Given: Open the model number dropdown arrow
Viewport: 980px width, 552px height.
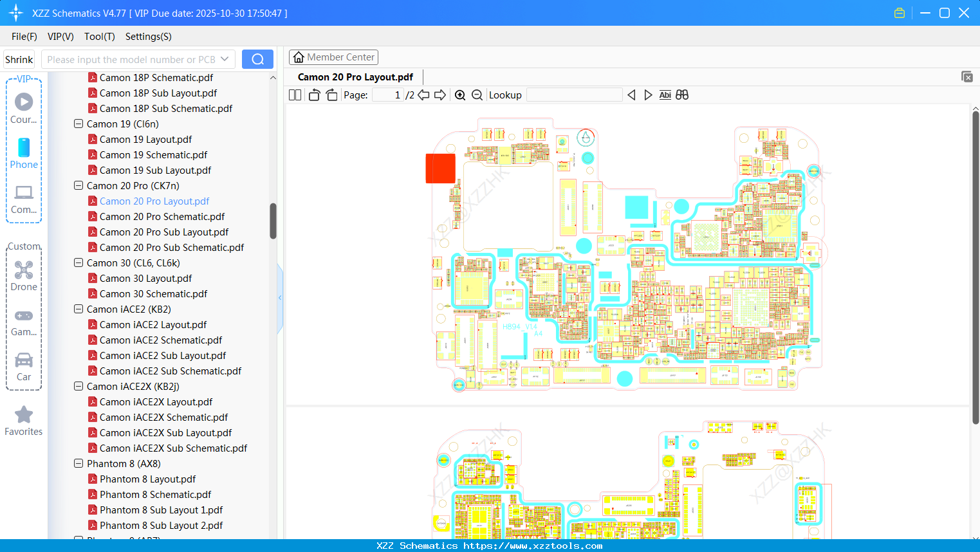Looking at the screenshot, I should point(225,59).
